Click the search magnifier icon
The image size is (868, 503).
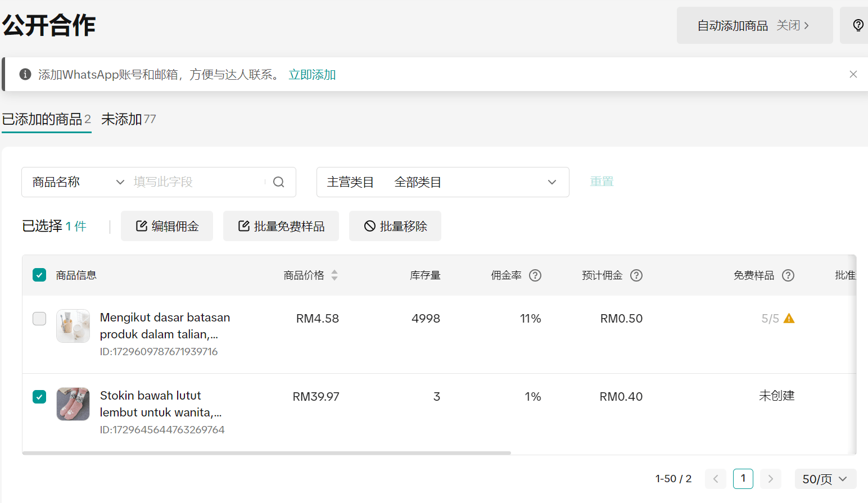click(278, 182)
